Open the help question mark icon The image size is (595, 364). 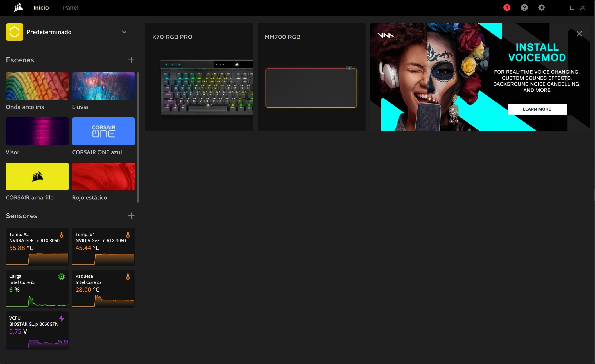pyautogui.click(x=524, y=8)
